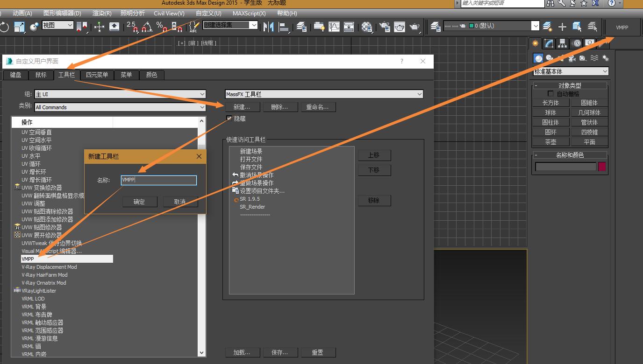The image size is (643, 364).
Task: Enable the 自动栅格 checkbox
Action: click(x=550, y=94)
